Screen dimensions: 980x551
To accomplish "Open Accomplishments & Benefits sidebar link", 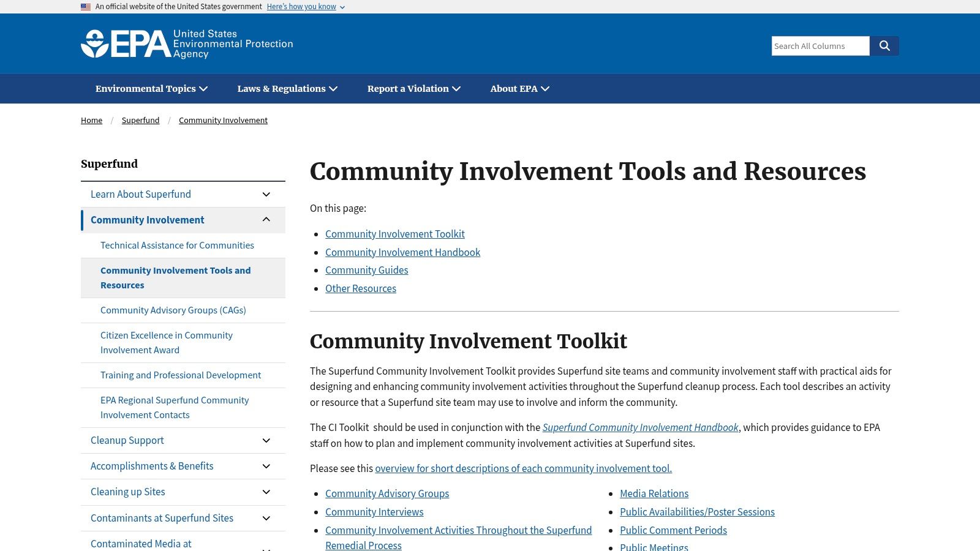I will click(x=152, y=466).
